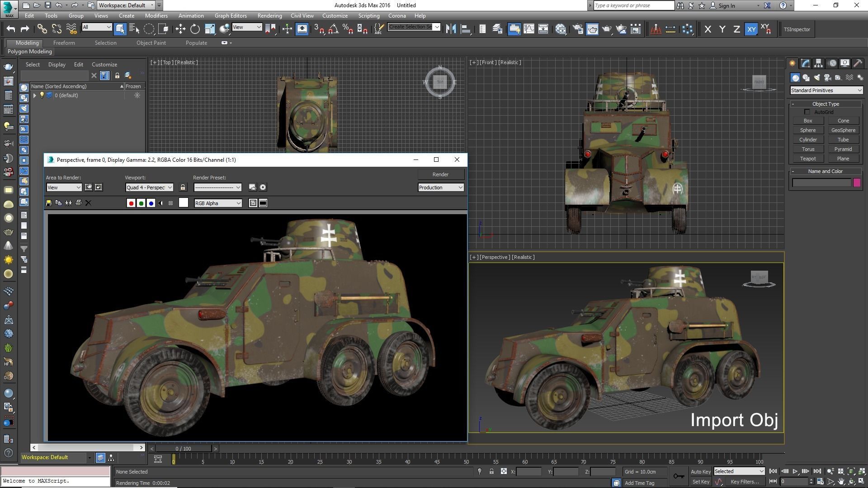
Task: Toggle the alpha channel display
Action: (x=161, y=203)
